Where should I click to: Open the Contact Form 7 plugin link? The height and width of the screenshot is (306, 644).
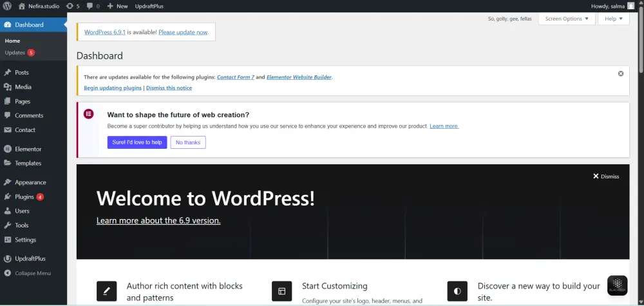point(235,77)
